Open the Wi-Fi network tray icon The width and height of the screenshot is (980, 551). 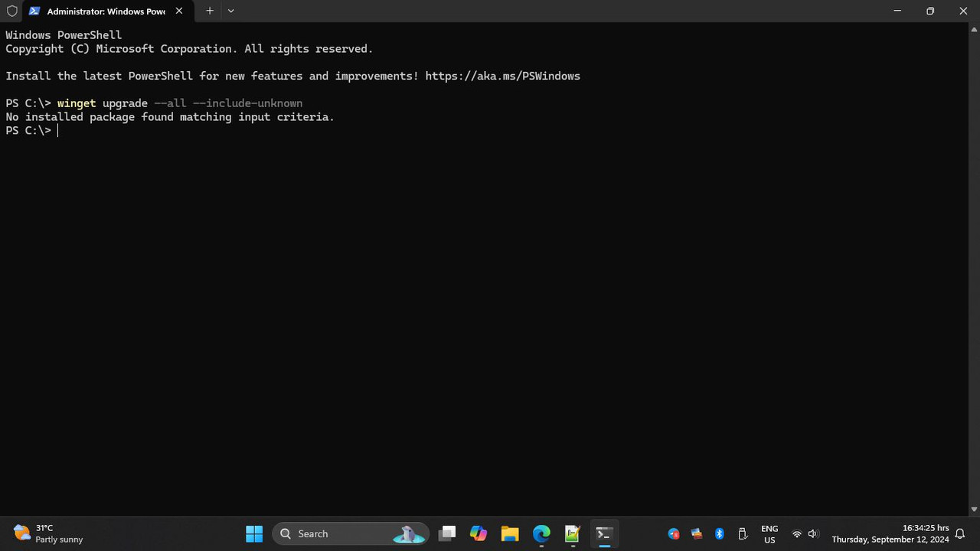click(x=797, y=534)
